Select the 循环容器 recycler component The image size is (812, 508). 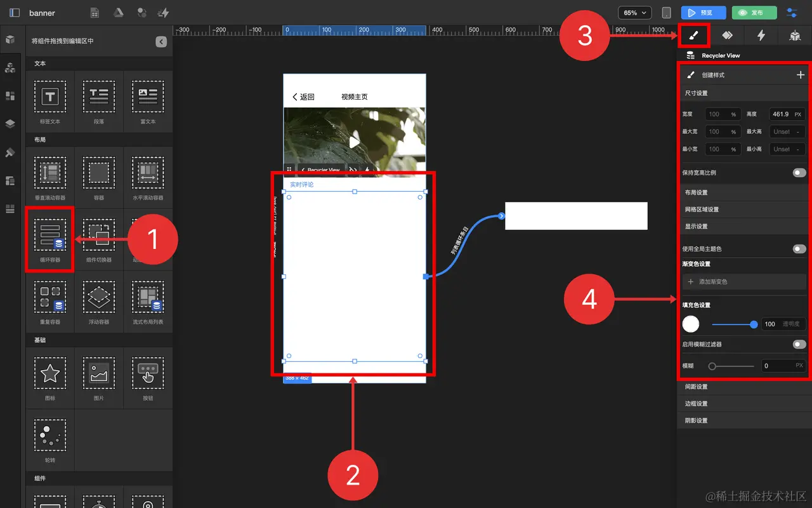pyautogui.click(x=50, y=239)
